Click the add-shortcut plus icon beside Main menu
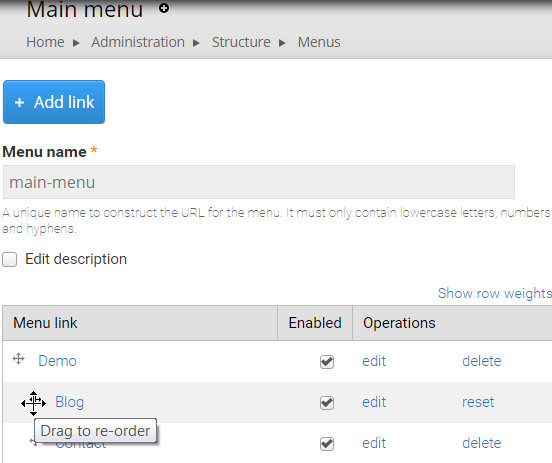Viewport: 552px width, 463px height. [x=164, y=8]
